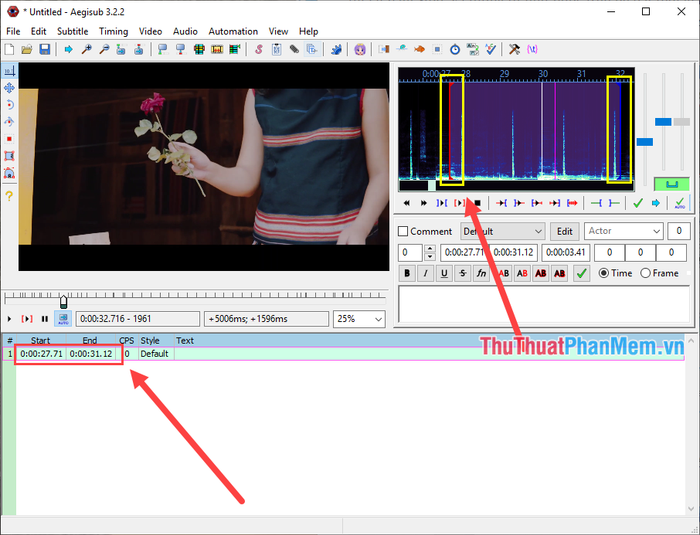The width and height of the screenshot is (700, 535).
Task: Open the Options tools icon
Action: (514, 49)
